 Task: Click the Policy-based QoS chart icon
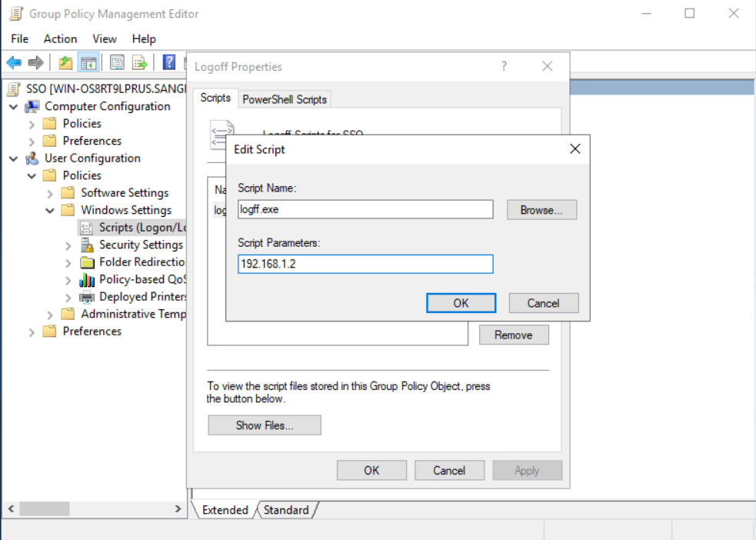click(87, 279)
